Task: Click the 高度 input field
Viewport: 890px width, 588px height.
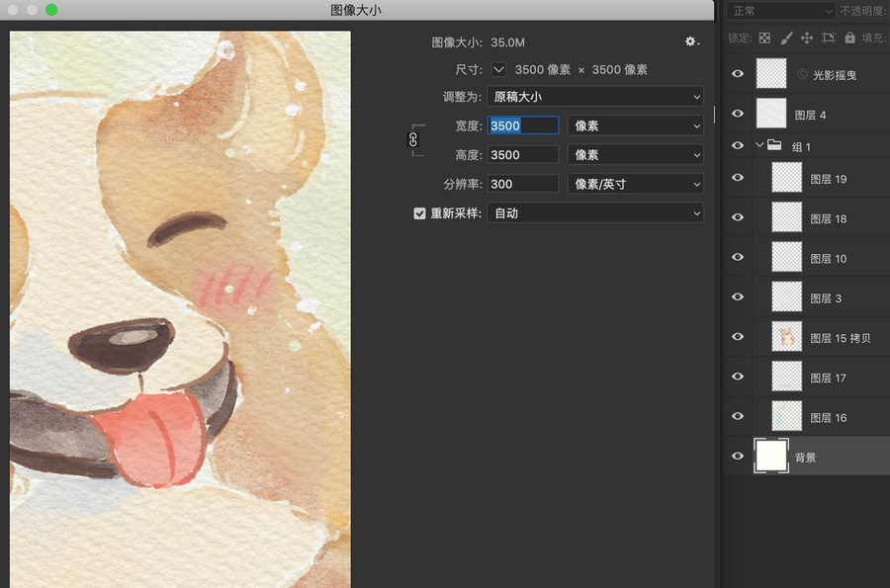Action: 523,155
